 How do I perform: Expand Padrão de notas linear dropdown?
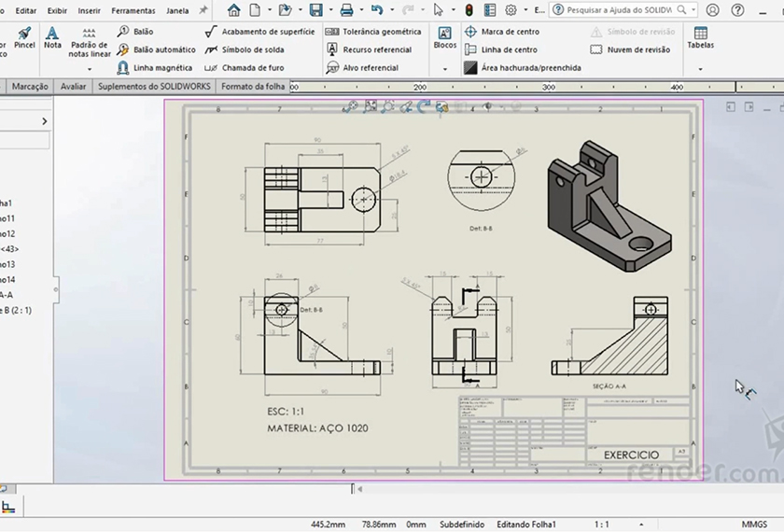click(x=90, y=69)
